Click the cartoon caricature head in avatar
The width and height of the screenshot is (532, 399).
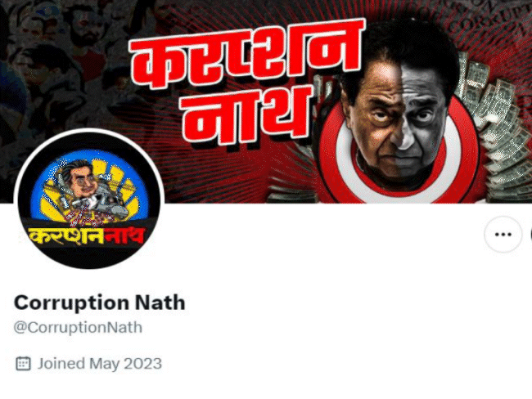point(79,178)
